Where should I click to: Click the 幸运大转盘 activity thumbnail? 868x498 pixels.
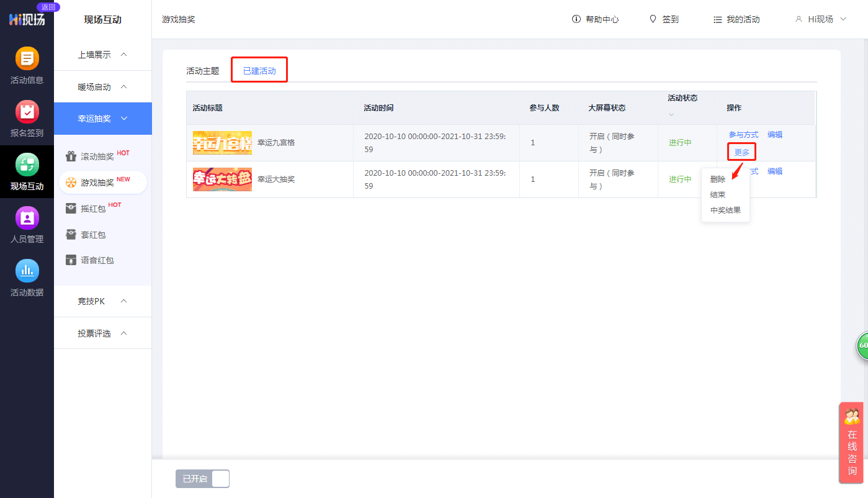222,179
